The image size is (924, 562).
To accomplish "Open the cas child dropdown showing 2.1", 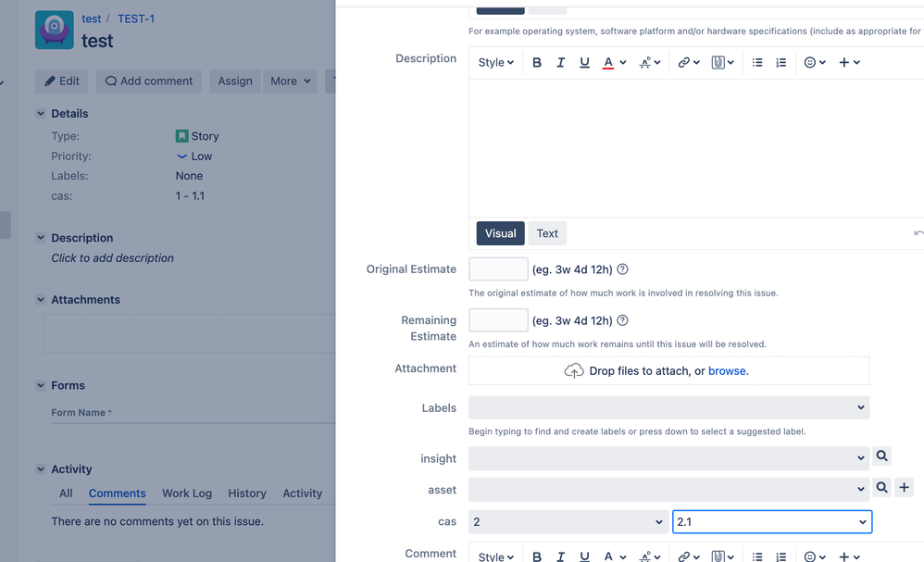I will [772, 522].
